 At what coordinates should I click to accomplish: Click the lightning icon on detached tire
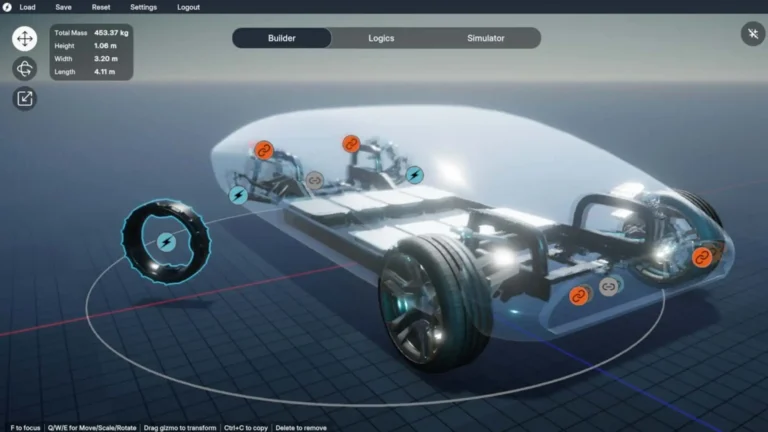point(166,242)
